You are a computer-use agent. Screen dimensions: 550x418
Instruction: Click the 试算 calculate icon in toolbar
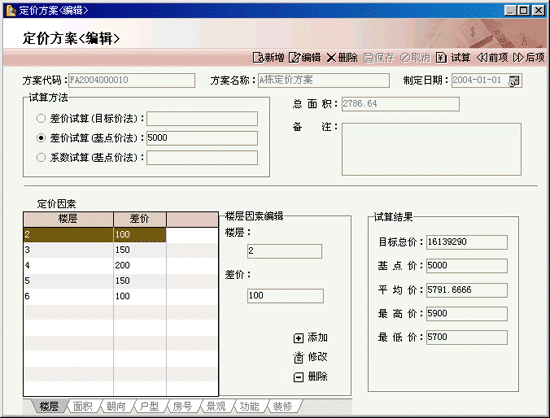[441, 58]
